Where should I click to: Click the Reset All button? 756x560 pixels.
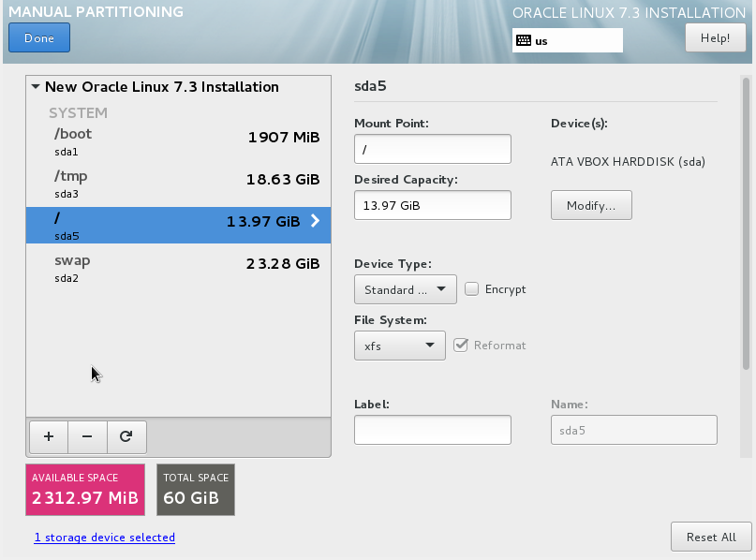tap(711, 537)
